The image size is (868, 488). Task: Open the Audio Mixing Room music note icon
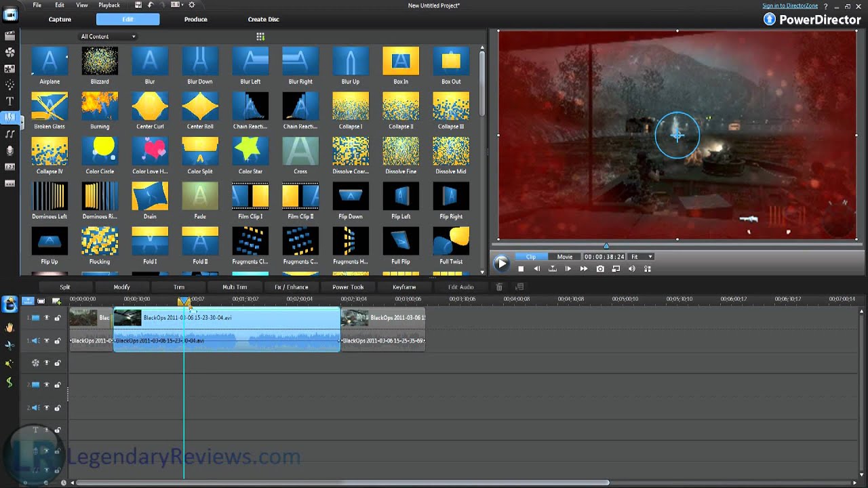[9, 134]
